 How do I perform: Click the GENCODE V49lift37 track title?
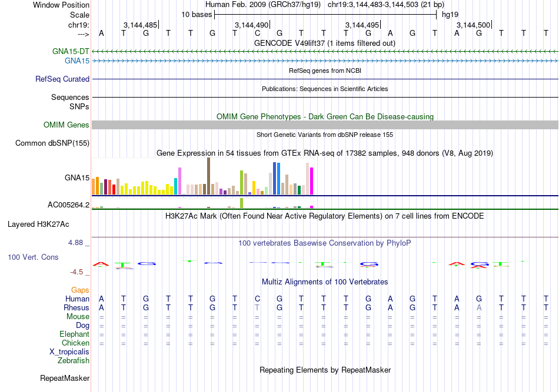click(325, 43)
